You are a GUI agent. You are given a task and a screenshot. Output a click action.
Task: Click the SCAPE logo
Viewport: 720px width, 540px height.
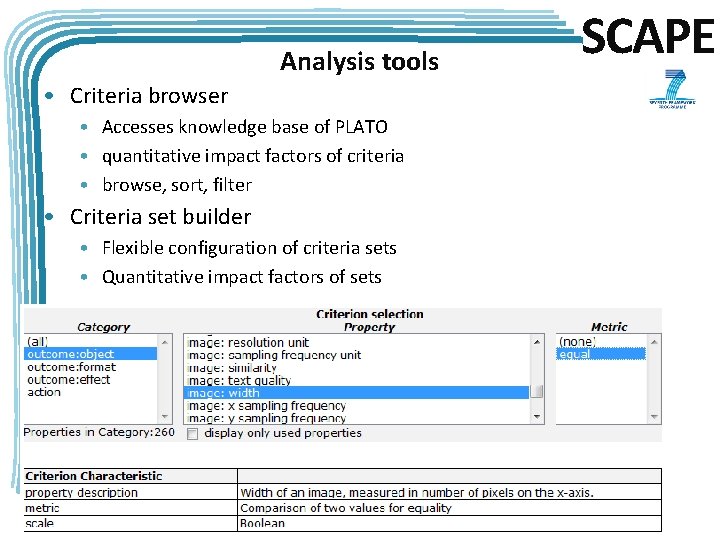(648, 36)
